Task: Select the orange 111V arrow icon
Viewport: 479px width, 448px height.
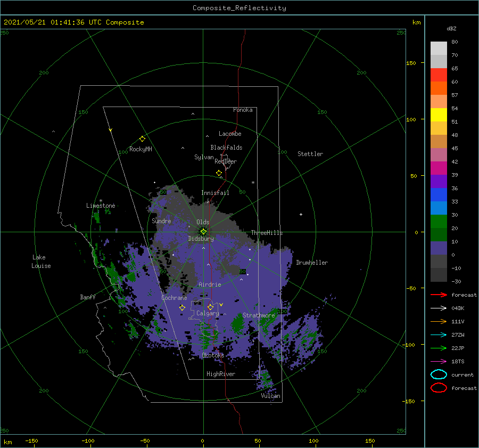Action: click(x=439, y=321)
